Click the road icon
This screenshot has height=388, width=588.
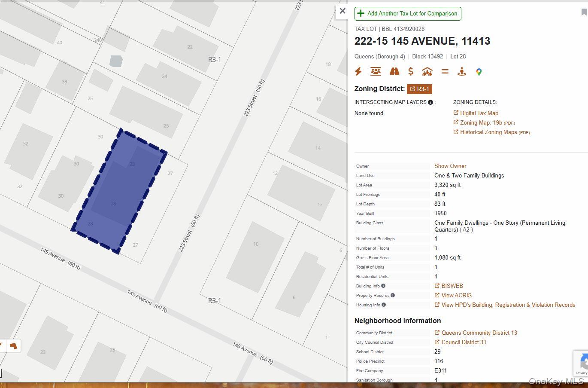pyautogui.click(x=394, y=72)
